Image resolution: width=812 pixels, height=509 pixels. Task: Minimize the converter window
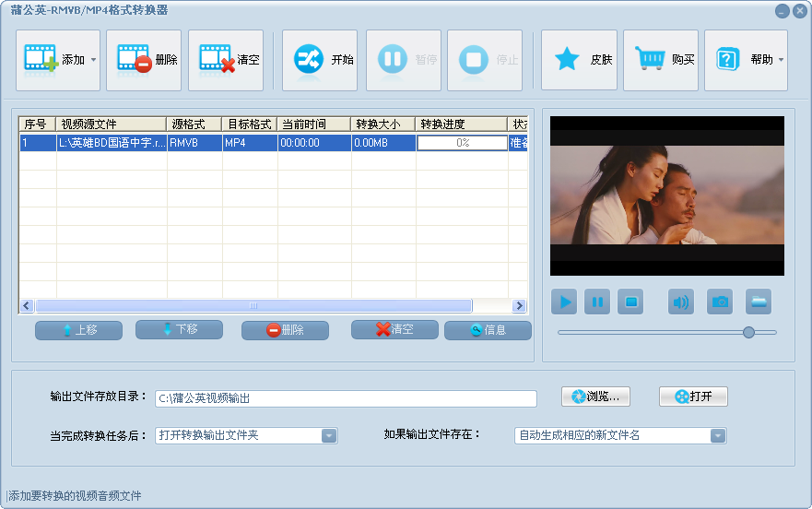coord(783,11)
